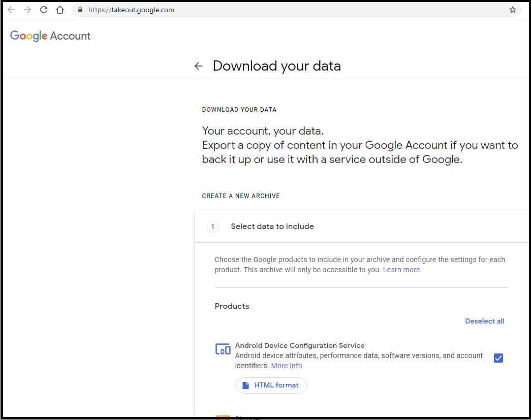Viewport: 531px width, 420px height.
Task: Uncheck Android Device Configuration Service checkbox
Action: (x=498, y=358)
